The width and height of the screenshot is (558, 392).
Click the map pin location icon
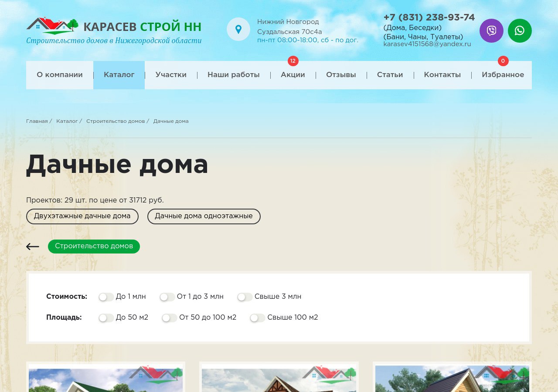[x=238, y=29]
